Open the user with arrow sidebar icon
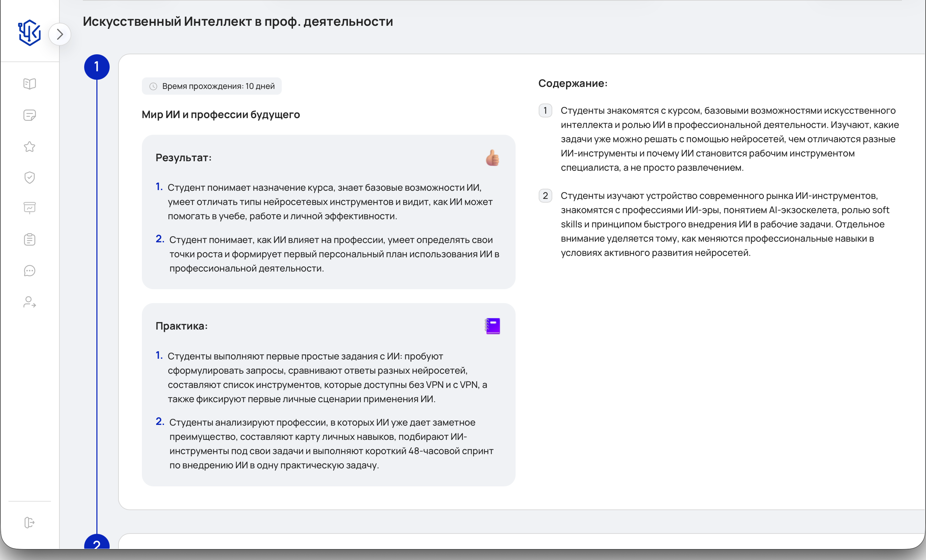This screenshot has height=560, width=926. point(29,302)
